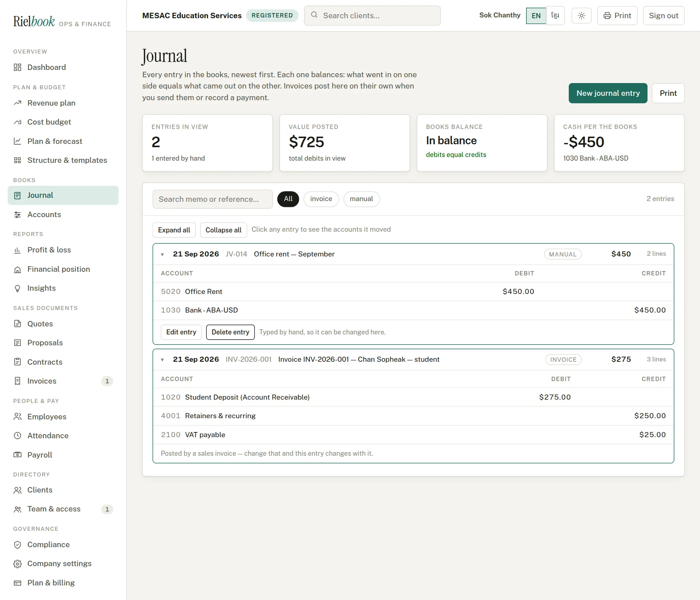Viewport: 700px width, 600px height.
Task: Click the Plan & billing card icon
Action: [x=17, y=583]
